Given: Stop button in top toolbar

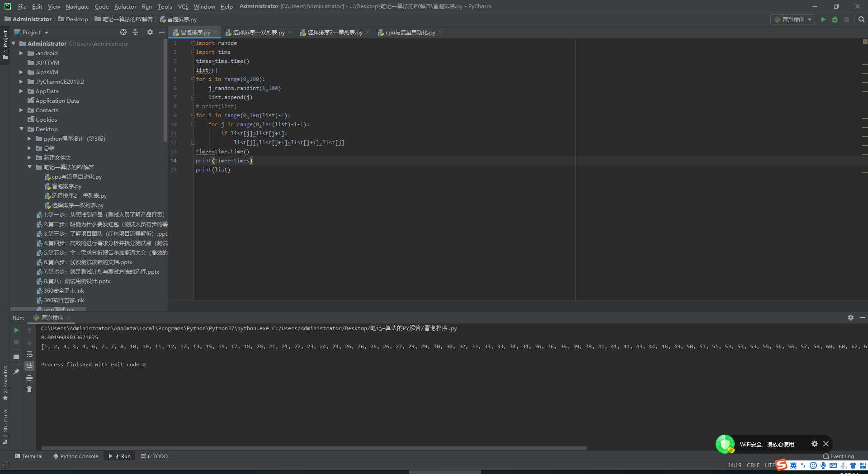Looking at the screenshot, I should pyautogui.click(x=847, y=19).
